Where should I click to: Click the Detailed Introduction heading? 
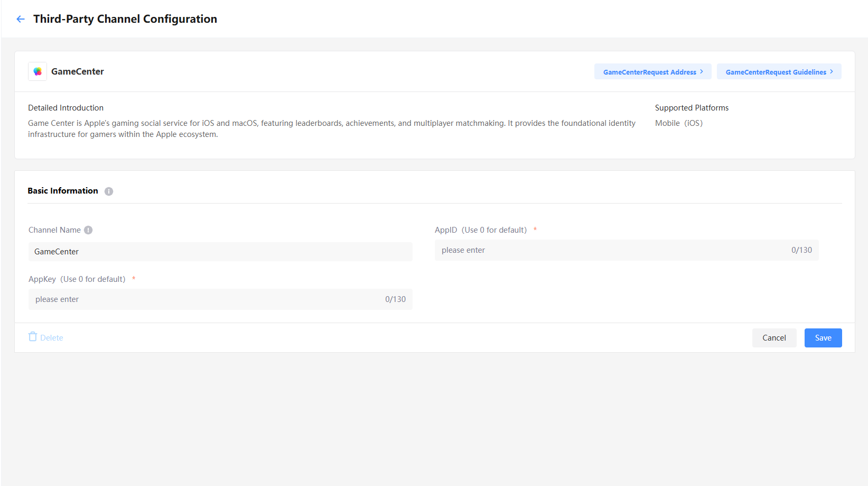[x=66, y=108]
